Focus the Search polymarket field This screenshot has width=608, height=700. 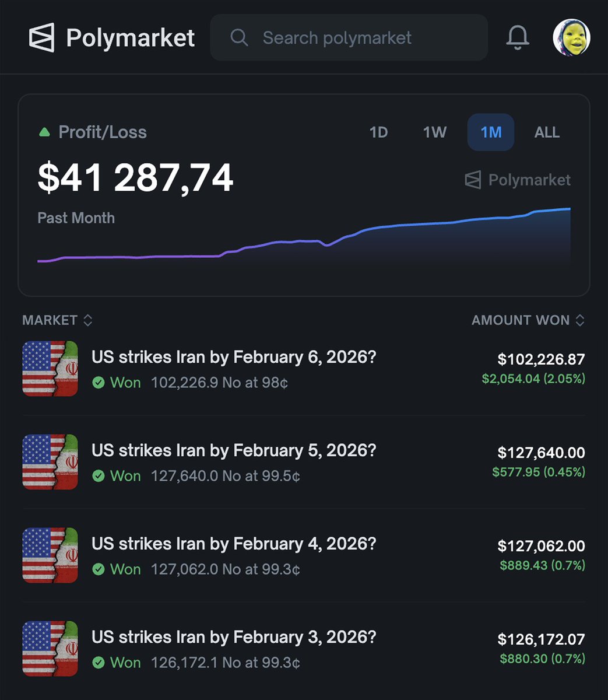(x=349, y=38)
